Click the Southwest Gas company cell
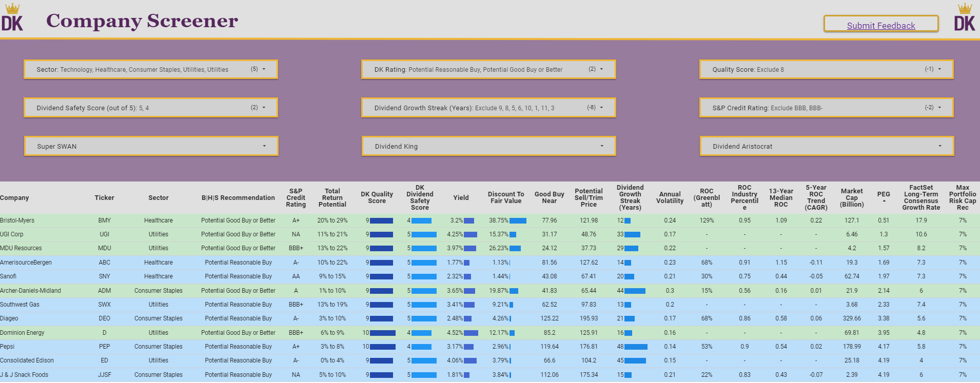The width and height of the screenshot is (980, 383). coord(19,305)
